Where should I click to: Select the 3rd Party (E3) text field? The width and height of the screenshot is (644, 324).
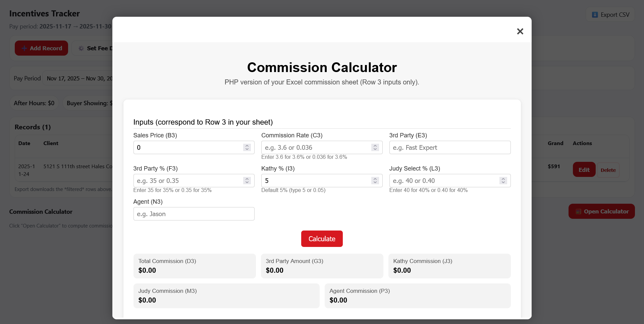coord(450,147)
